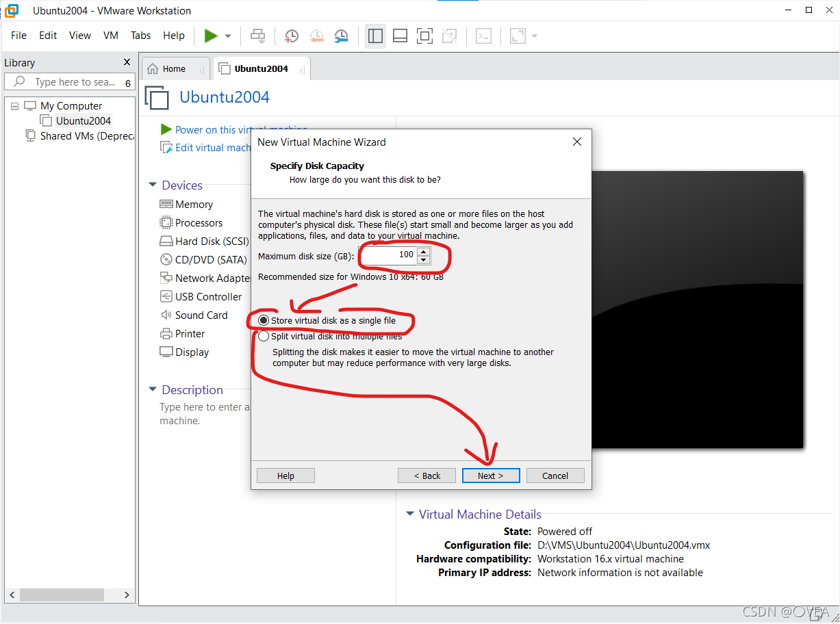840x624 pixels.
Task: Open the Edit menu
Action: [48, 36]
